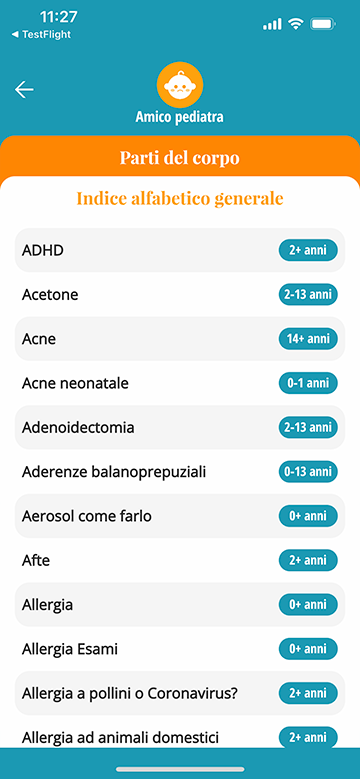
Task: Open the Adenoidectomia topic
Action: tap(180, 427)
